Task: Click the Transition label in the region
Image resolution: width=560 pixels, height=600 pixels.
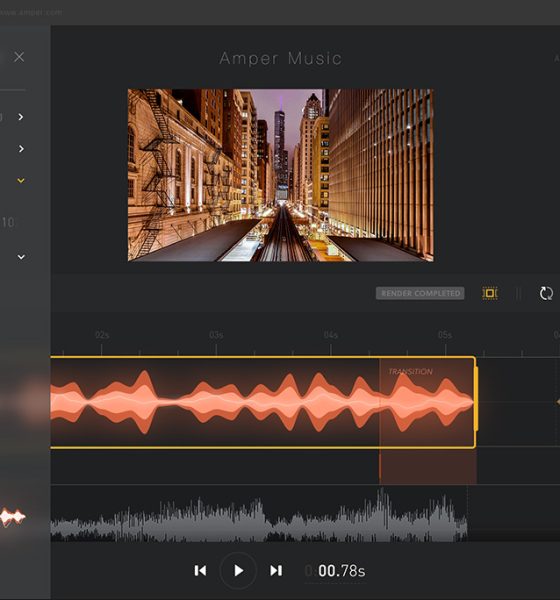Action: [410, 372]
